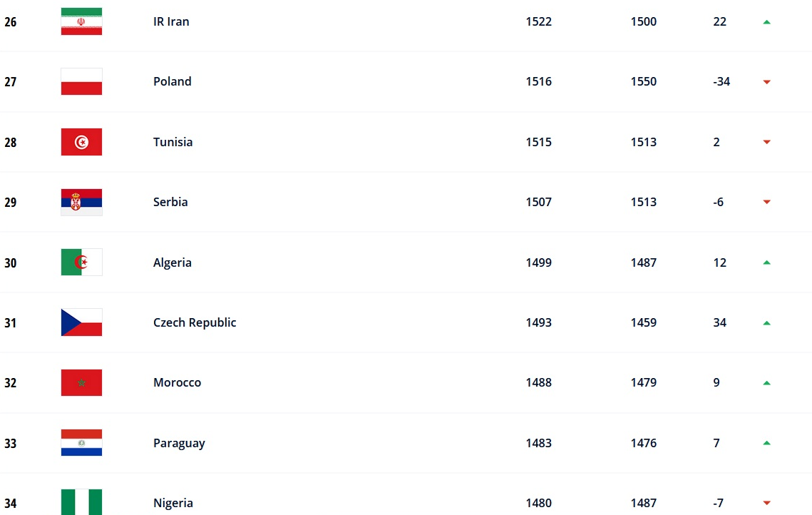Click the Nigeria flag icon
Screen dimensions: 812x515
[81, 502]
